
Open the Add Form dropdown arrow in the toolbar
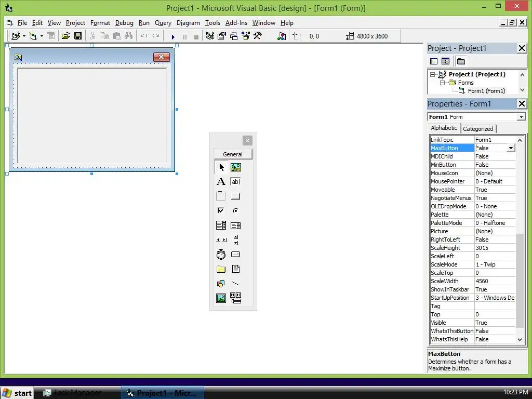coord(42,36)
